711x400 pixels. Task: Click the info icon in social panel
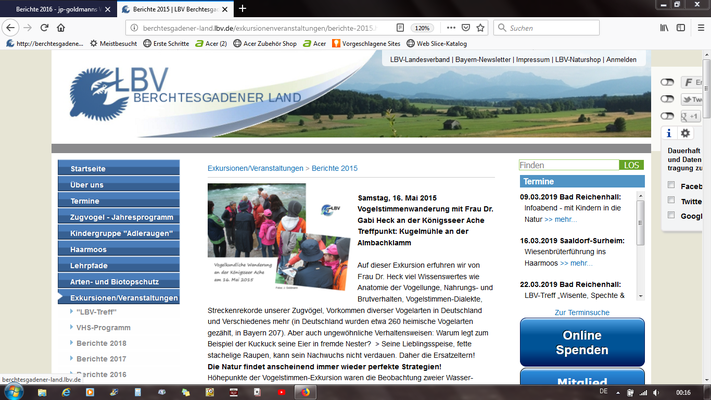(x=668, y=133)
